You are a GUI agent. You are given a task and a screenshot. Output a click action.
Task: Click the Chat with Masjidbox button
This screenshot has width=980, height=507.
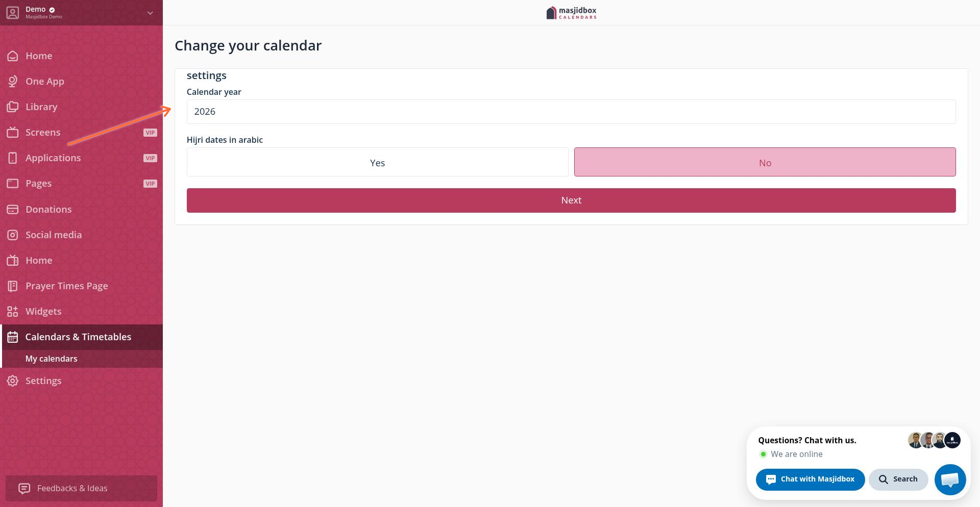810,479
